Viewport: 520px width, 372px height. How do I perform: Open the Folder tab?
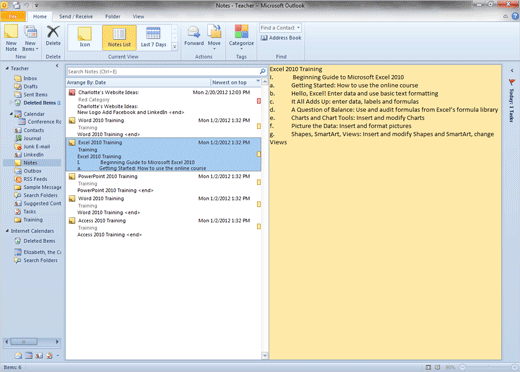(x=113, y=16)
